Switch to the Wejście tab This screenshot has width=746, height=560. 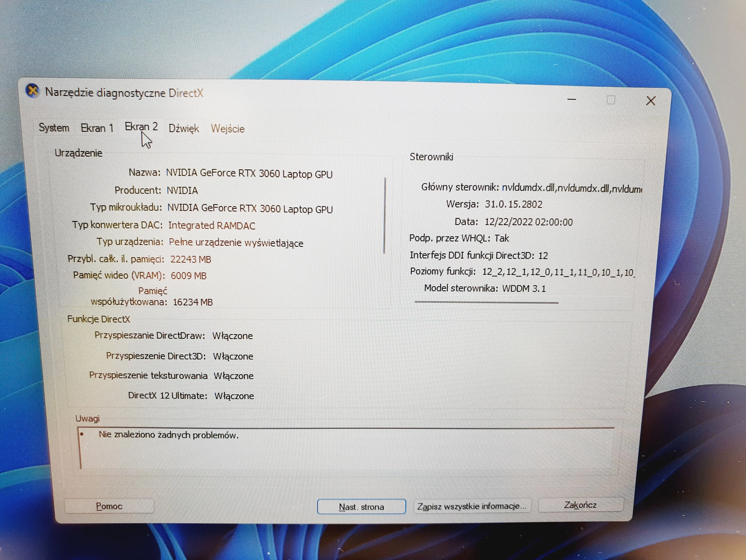pyautogui.click(x=228, y=129)
